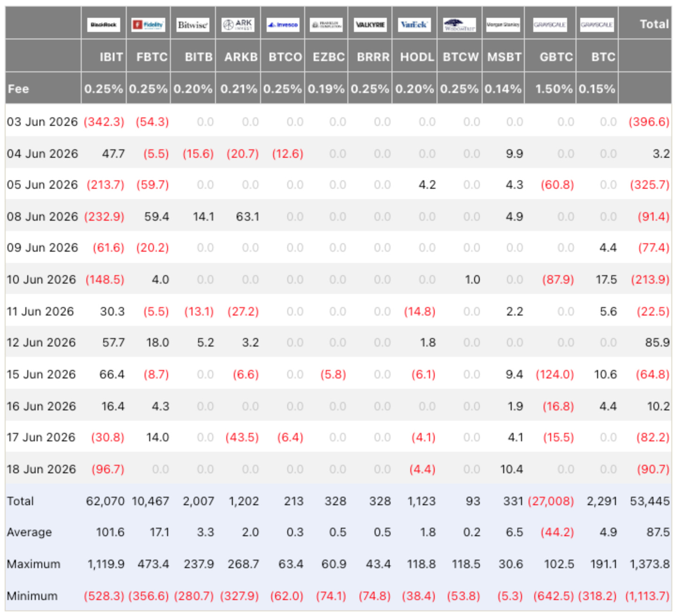The image size is (676, 616).
Task: Select the IBIT column header
Action: pyautogui.click(x=111, y=57)
